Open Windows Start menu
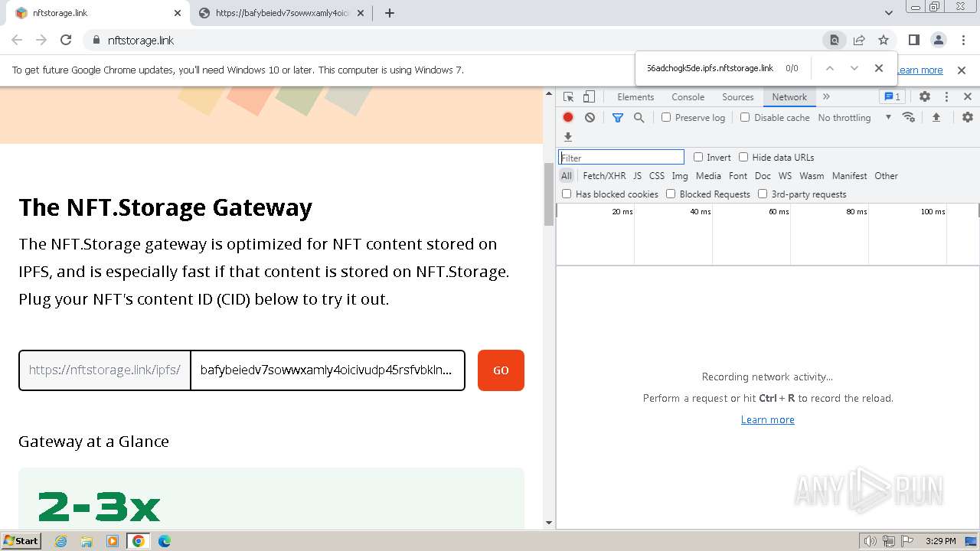Screen dimensions: 980x551 21,541
